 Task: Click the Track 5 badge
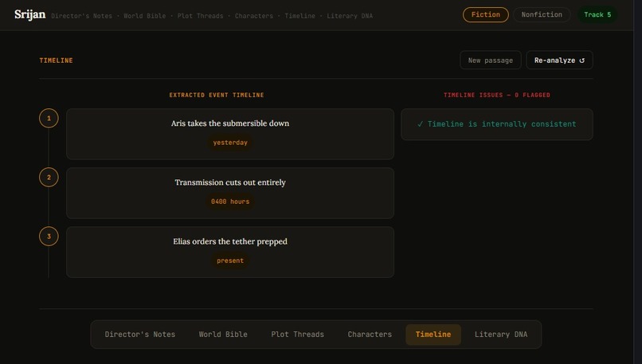click(x=597, y=15)
